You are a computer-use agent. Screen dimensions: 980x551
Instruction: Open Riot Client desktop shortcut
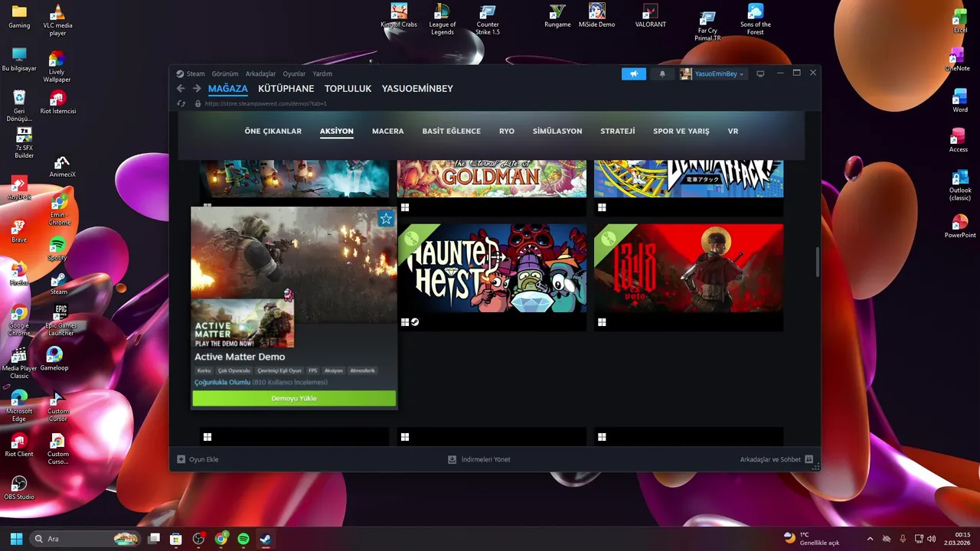(19, 445)
